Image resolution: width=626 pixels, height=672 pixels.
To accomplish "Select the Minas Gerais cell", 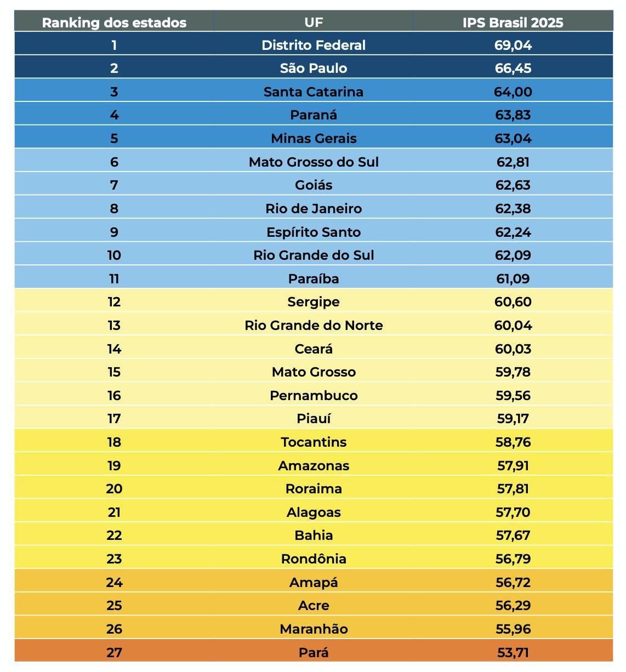I will (314, 138).
